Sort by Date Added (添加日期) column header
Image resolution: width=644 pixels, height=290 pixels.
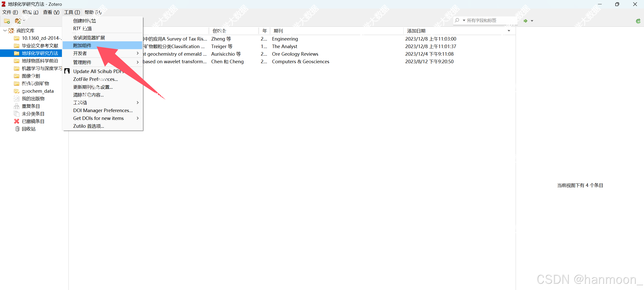[x=416, y=31]
